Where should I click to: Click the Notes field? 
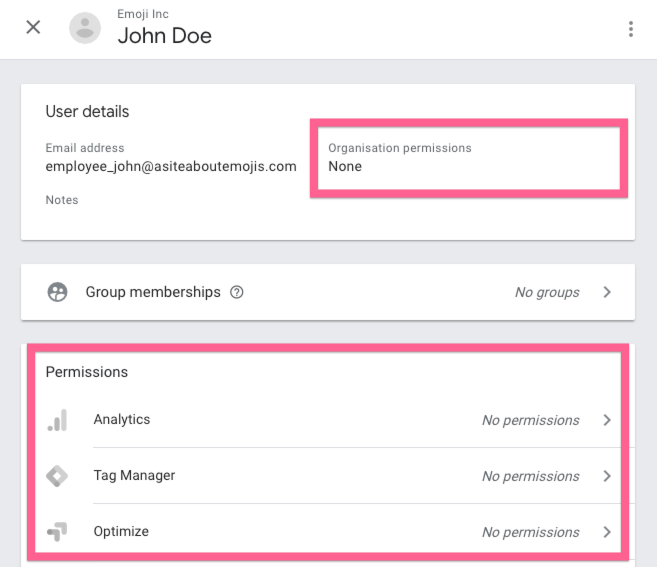click(x=62, y=200)
